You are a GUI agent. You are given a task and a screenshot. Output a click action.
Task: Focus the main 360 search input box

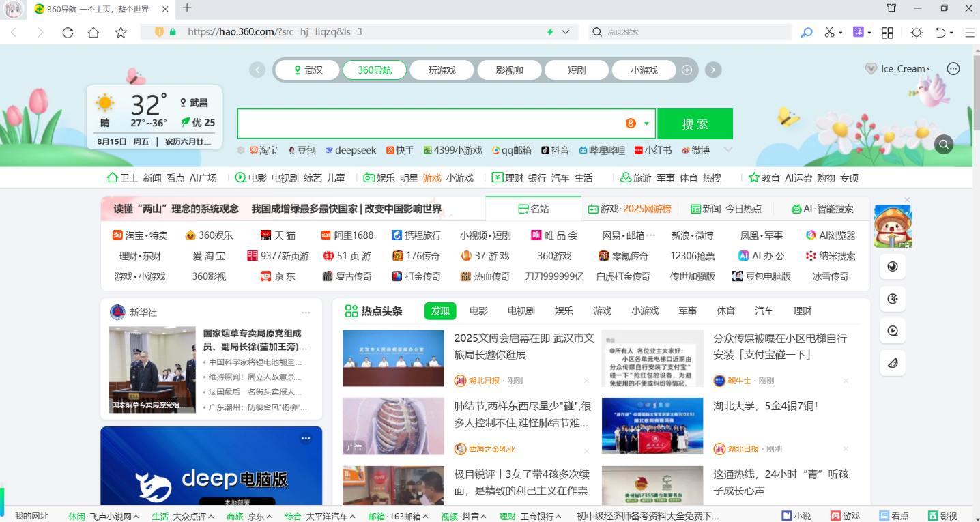(430, 124)
